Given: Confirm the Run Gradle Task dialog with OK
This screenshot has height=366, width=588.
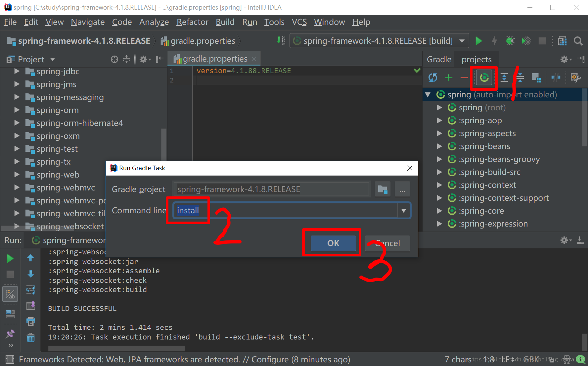Looking at the screenshot, I should [333, 243].
